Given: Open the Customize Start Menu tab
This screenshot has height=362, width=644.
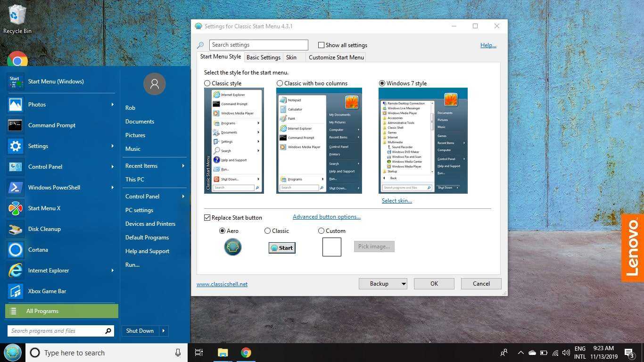Looking at the screenshot, I should (336, 58).
